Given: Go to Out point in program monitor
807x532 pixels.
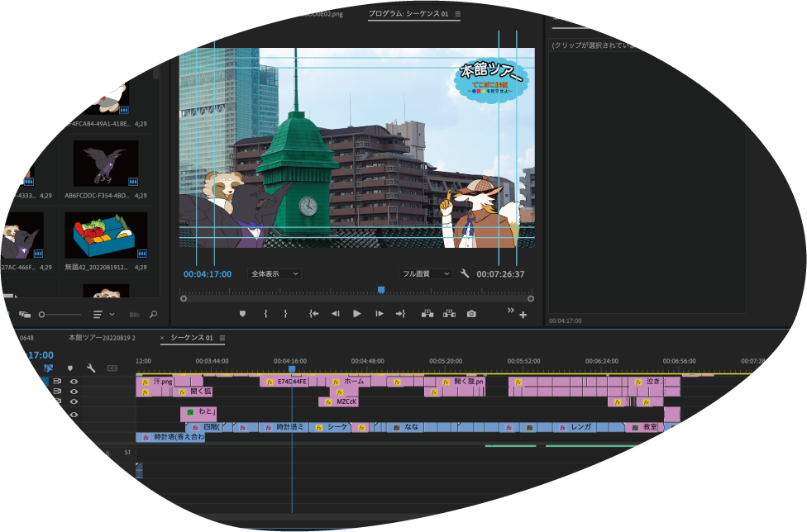Looking at the screenshot, I should click(x=400, y=314).
